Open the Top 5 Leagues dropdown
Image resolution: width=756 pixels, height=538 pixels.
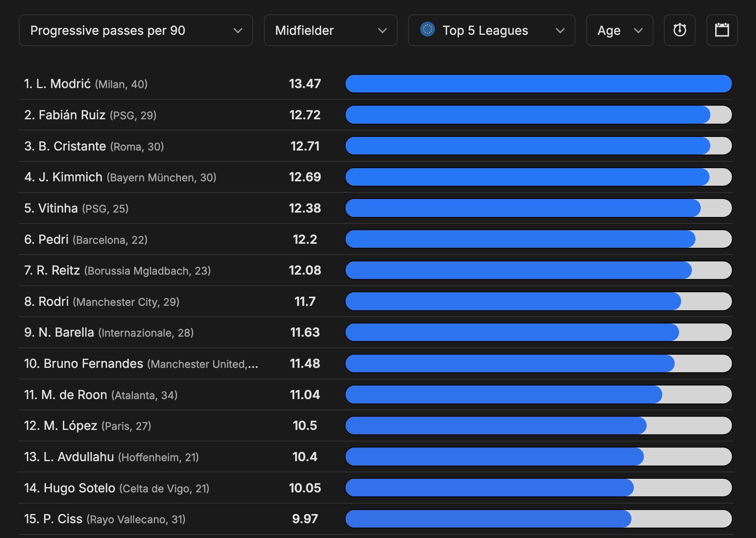click(491, 30)
